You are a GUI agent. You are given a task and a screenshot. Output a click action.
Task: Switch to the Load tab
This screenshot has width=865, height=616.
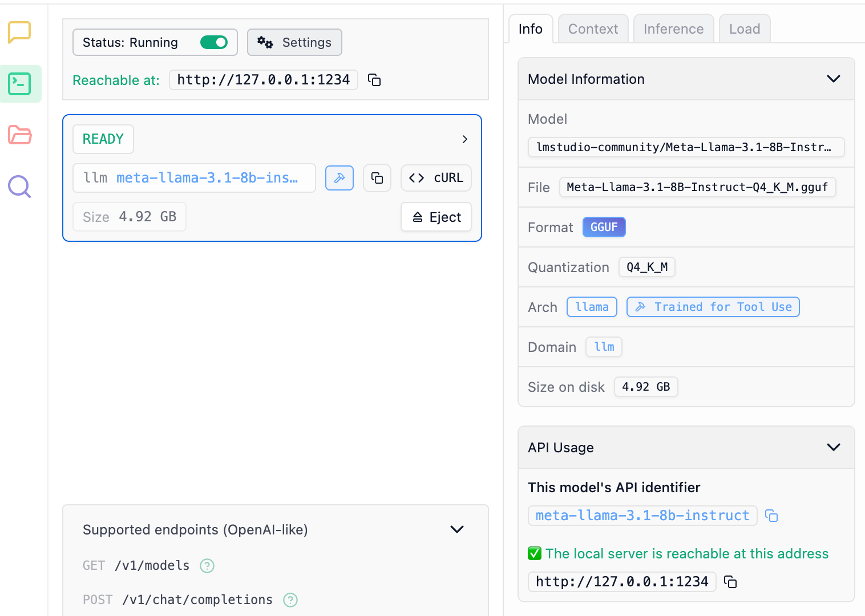point(745,29)
